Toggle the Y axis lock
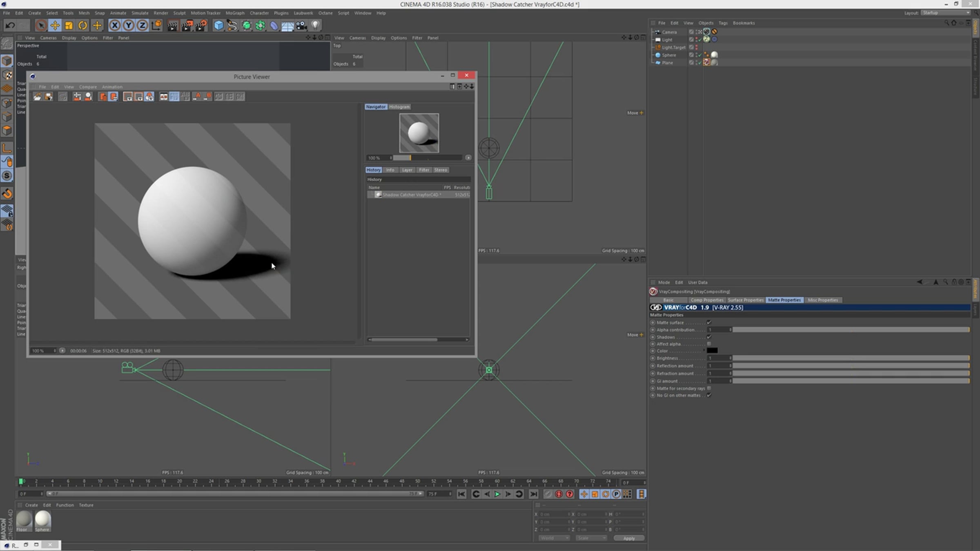The height and width of the screenshot is (551, 980). 129,25
